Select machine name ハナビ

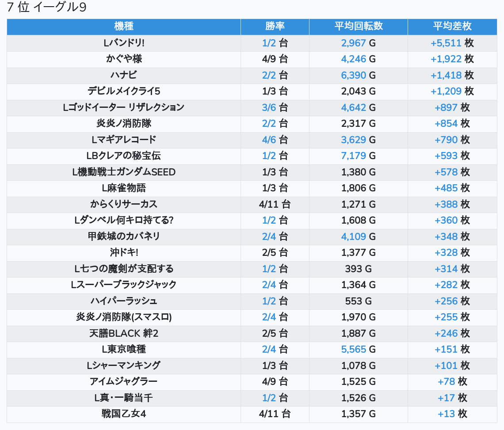[x=124, y=75]
